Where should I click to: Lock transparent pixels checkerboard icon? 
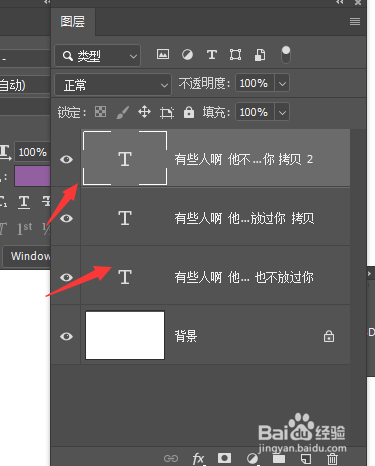tap(100, 112)
